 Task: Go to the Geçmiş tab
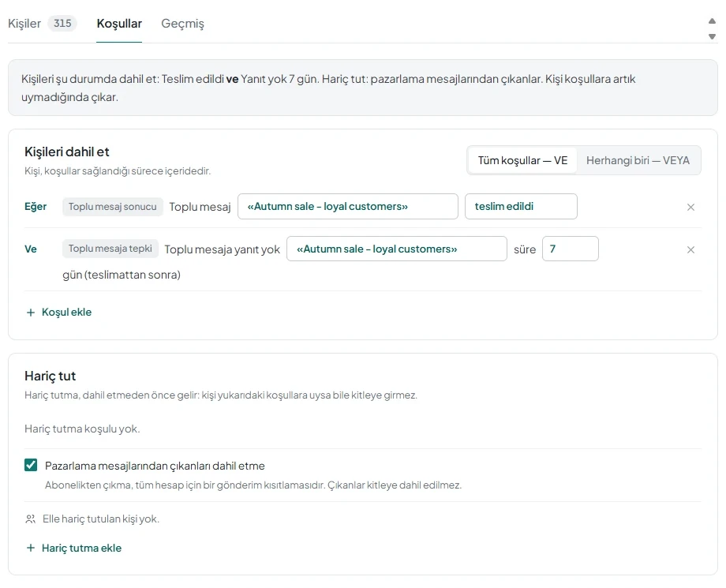click(182, 23)
